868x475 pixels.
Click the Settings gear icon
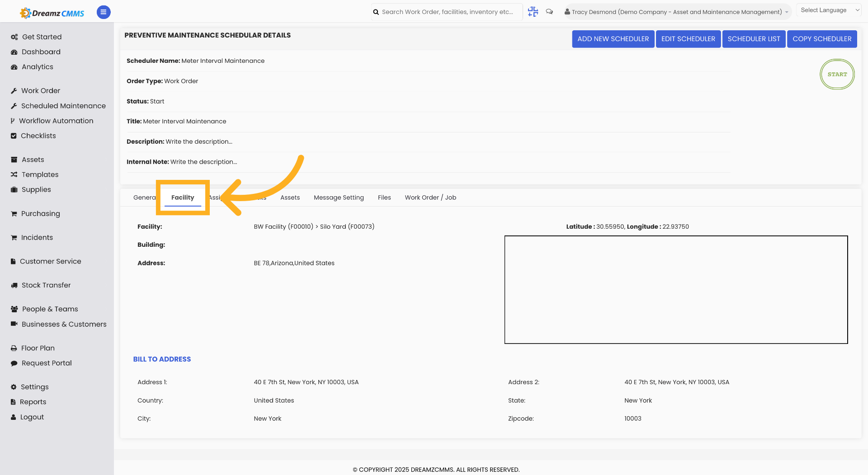14,387
